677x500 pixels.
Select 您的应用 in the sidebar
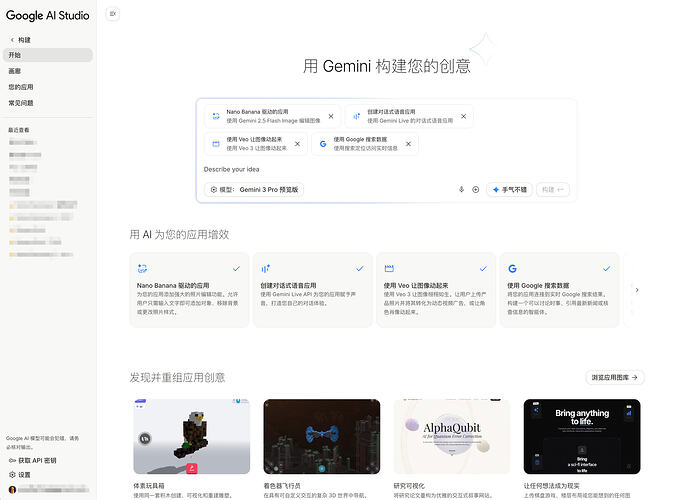pyautogui.click(x=20, y=87)
